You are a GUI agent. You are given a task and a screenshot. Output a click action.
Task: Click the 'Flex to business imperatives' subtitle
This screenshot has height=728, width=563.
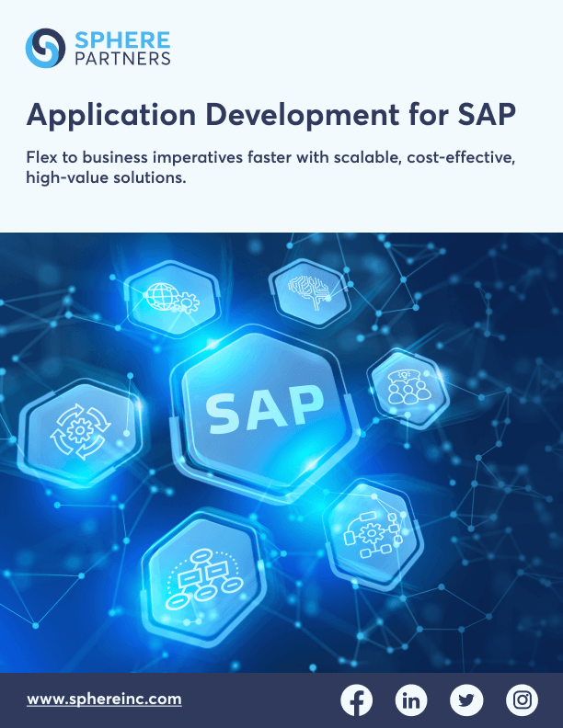point(270,167)
